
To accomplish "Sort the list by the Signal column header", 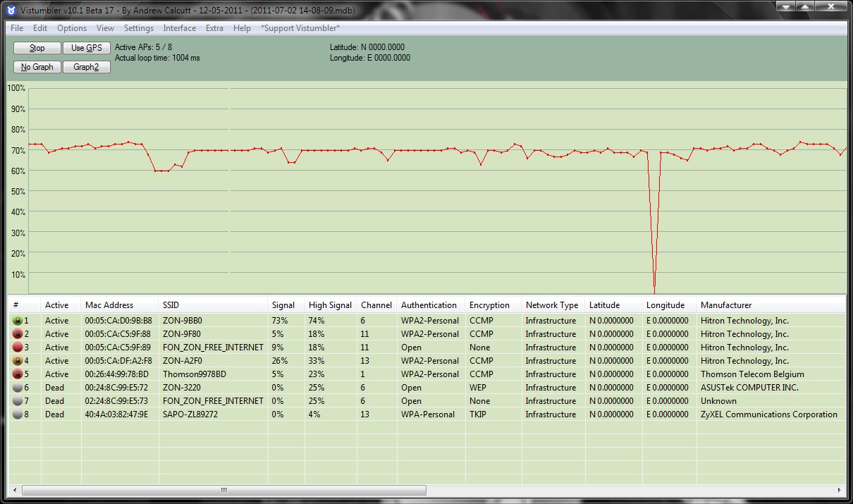I will pos(283,305).
